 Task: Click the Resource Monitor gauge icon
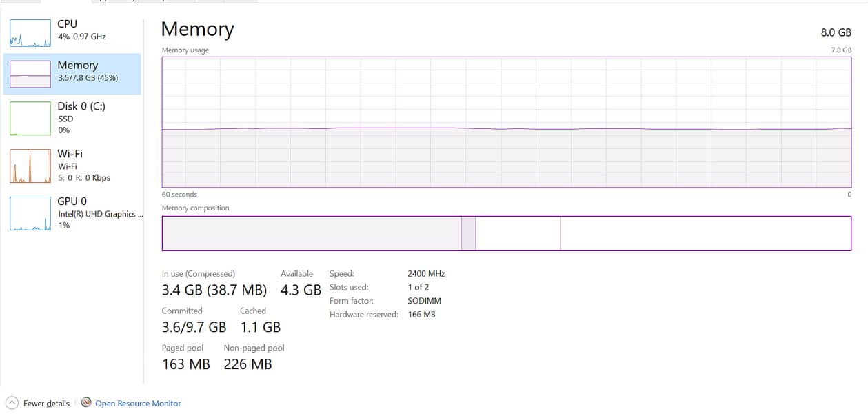tap(86, 403)
